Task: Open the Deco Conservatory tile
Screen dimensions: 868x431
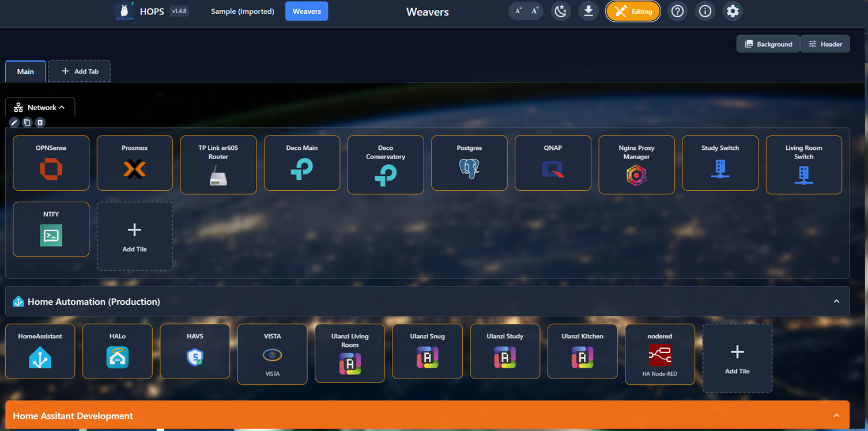Action: click(386, 165)
